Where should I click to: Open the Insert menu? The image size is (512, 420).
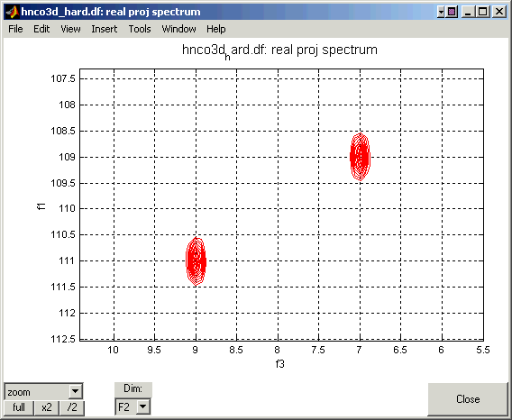[x=104, y=29]
